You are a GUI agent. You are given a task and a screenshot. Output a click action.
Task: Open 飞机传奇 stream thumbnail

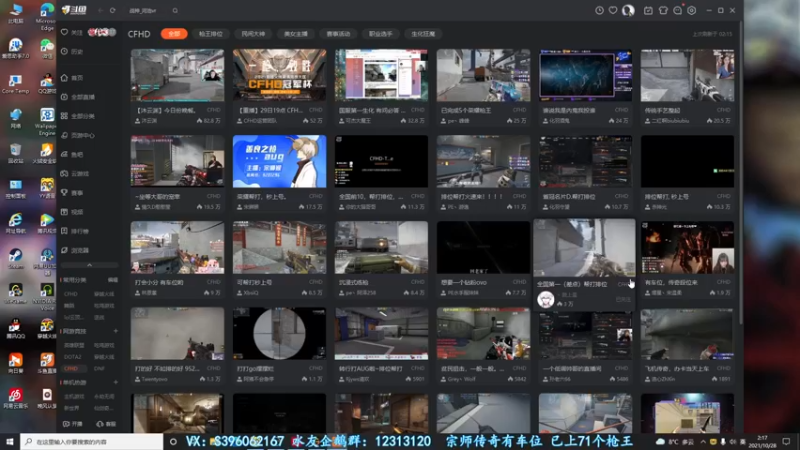(x=687, y=334)
